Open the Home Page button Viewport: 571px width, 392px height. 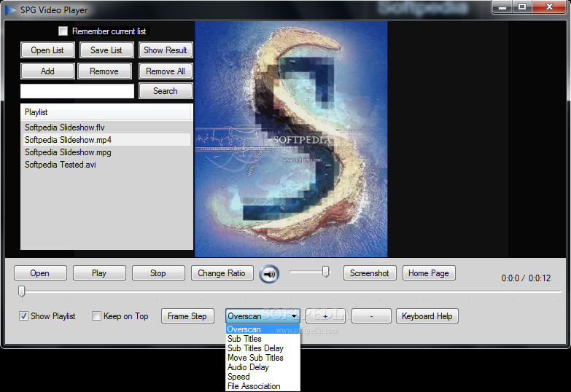(x=429, y=273)
